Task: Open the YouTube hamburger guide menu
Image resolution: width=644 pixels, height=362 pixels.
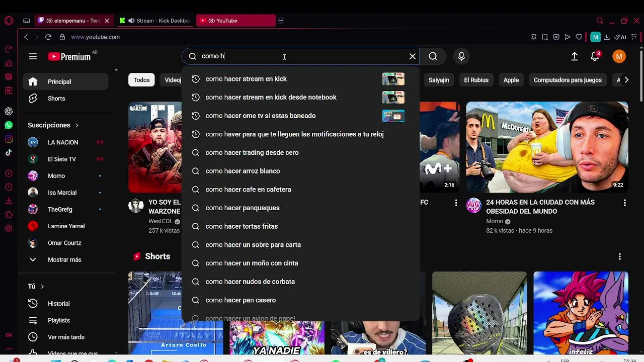Action: pyautogui.click(x=33, y=56)
